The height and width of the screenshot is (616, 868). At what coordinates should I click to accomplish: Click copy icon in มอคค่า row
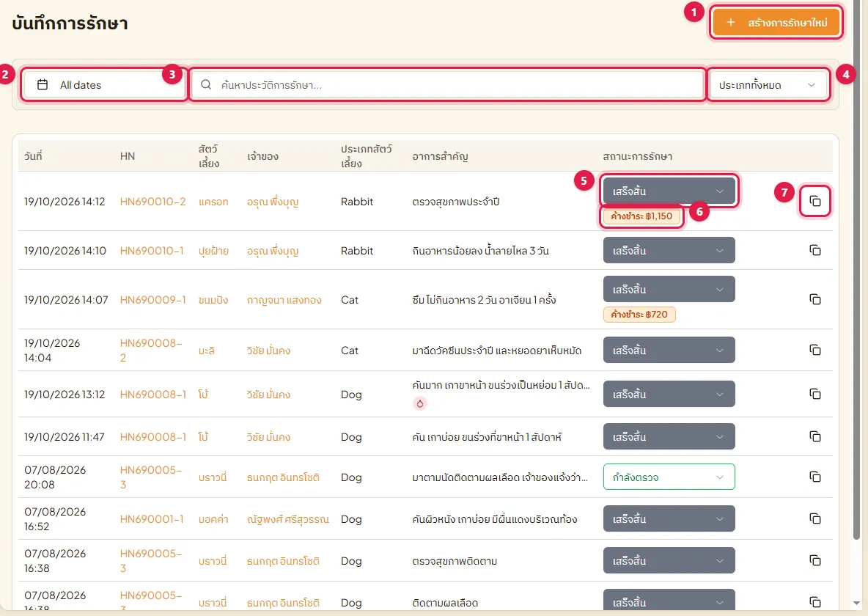click(x=815, y=518)
